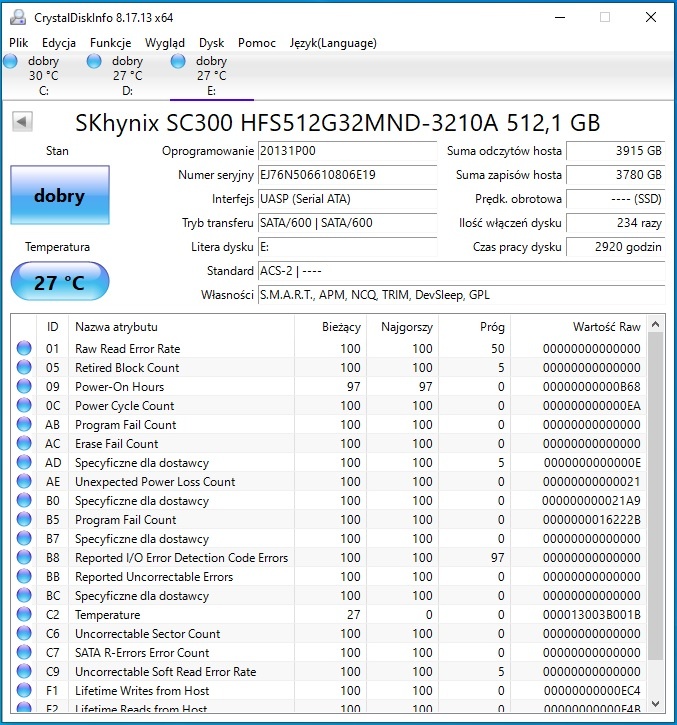Select the disk E: tab
Screen dimensions: 677x725
(212, 76)
